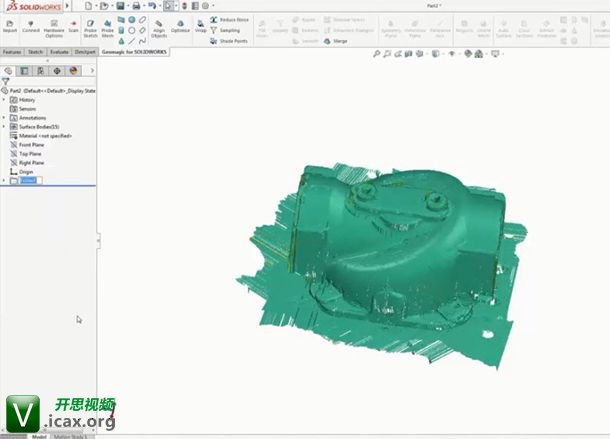610x439 pixels.
Task: Click the Save icon in the title bar
Action: (x=121, y=6)
